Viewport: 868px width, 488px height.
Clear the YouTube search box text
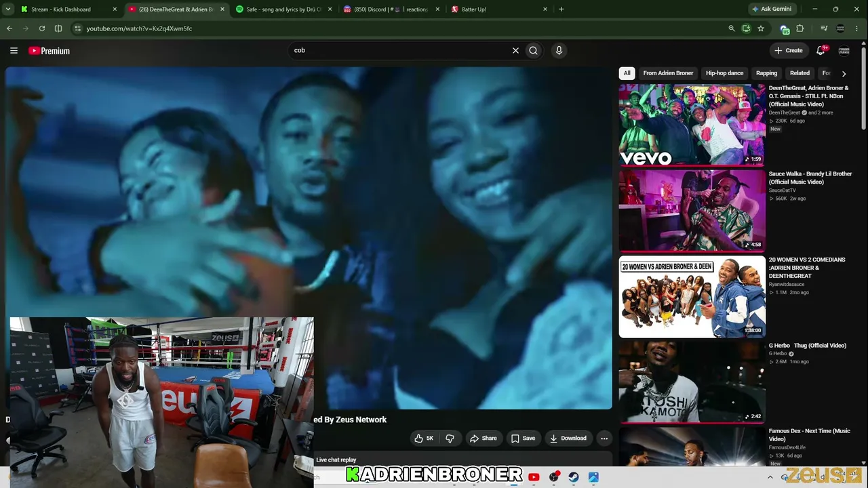(515, 50)
